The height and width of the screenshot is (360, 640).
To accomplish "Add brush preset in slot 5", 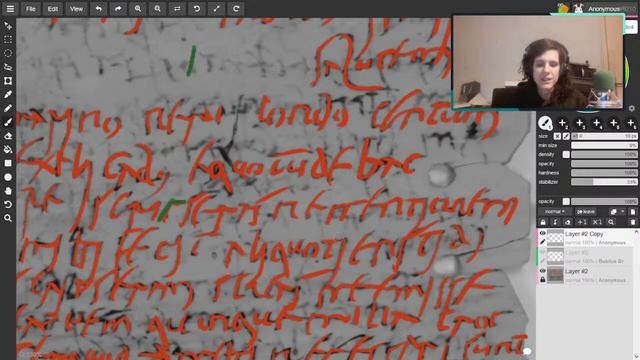I will (614, 123).
